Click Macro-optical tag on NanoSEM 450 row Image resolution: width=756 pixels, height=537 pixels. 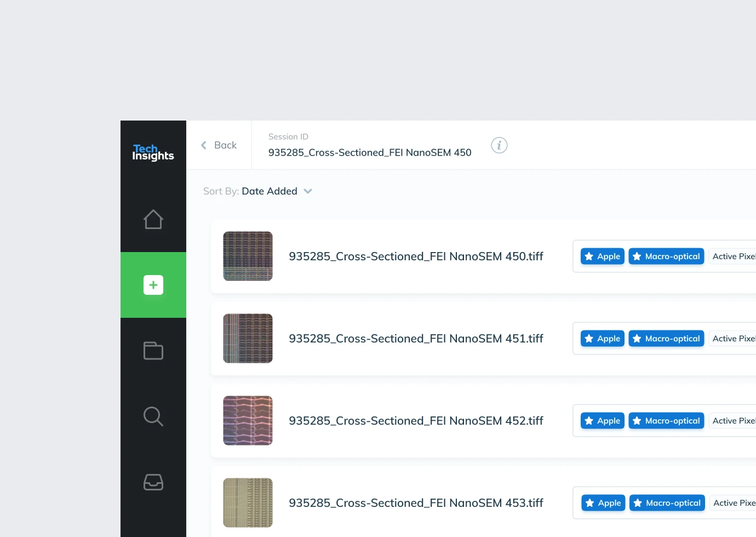(x=666, y=256)
